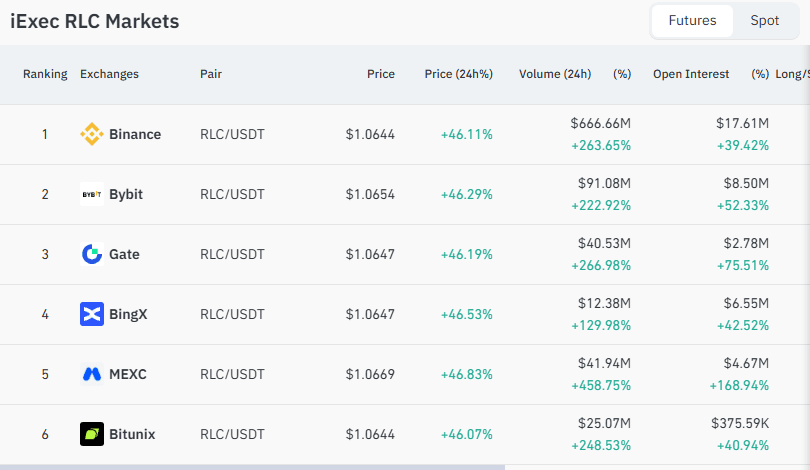Click the BingX exchange logo icon
This screenshot has height=470, width=810.
coord(92,314)
